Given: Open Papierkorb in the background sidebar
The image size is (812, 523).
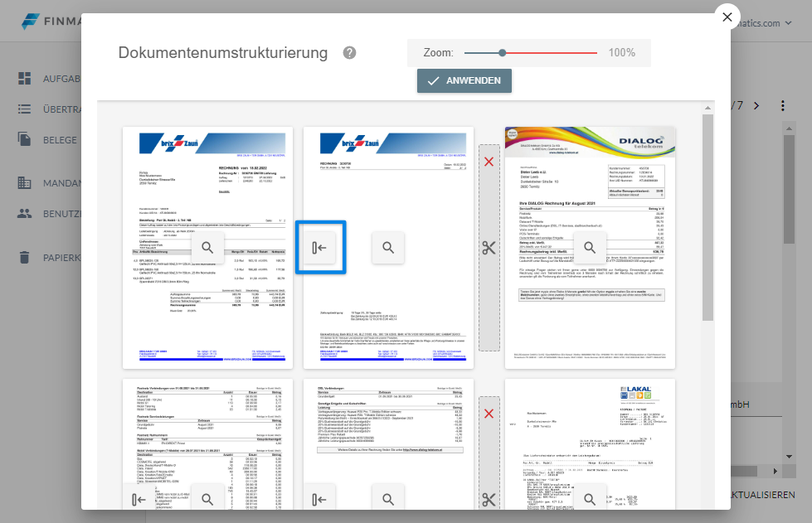Looking at the screenshot, I should click(x=62, y=258).
